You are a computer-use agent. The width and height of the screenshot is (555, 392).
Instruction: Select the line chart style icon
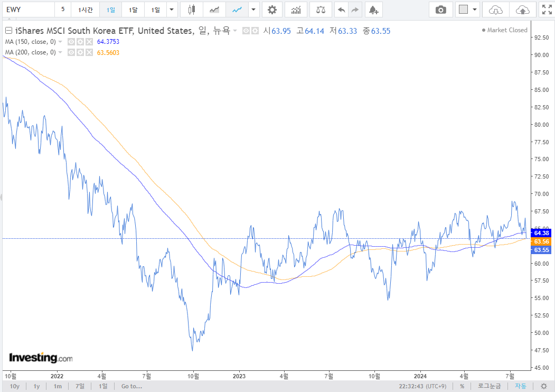pyautogui.click(x=237, y=10)
